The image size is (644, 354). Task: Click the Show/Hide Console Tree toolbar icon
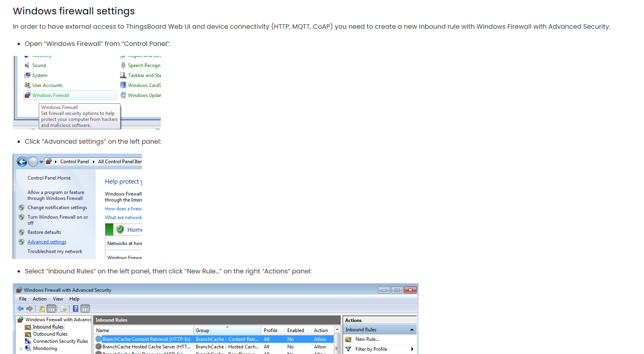click(51, 309)
